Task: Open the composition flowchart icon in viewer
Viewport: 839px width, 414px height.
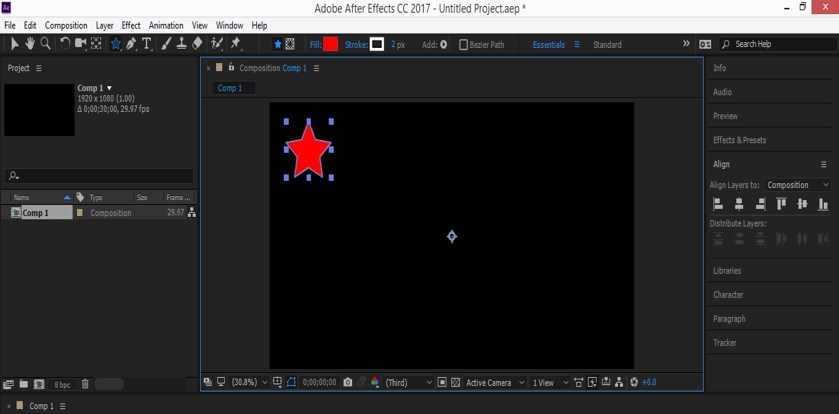Action: click(619, 382)
